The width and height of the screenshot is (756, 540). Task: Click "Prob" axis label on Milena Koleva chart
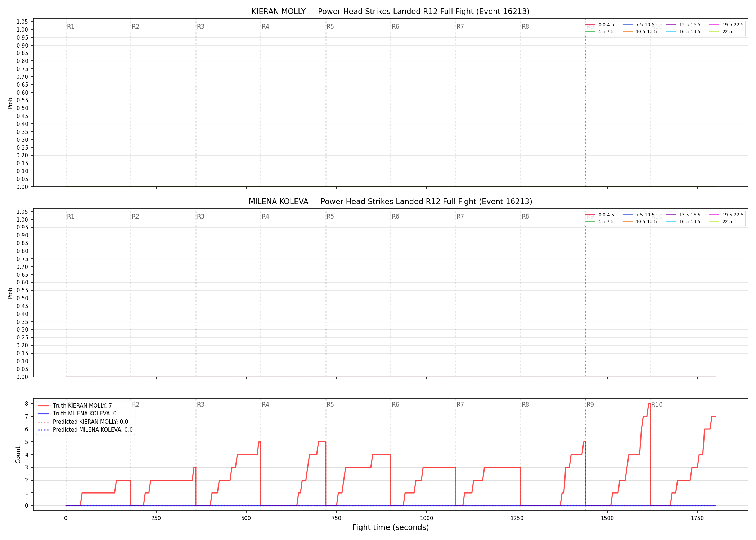tap(10, 293)
